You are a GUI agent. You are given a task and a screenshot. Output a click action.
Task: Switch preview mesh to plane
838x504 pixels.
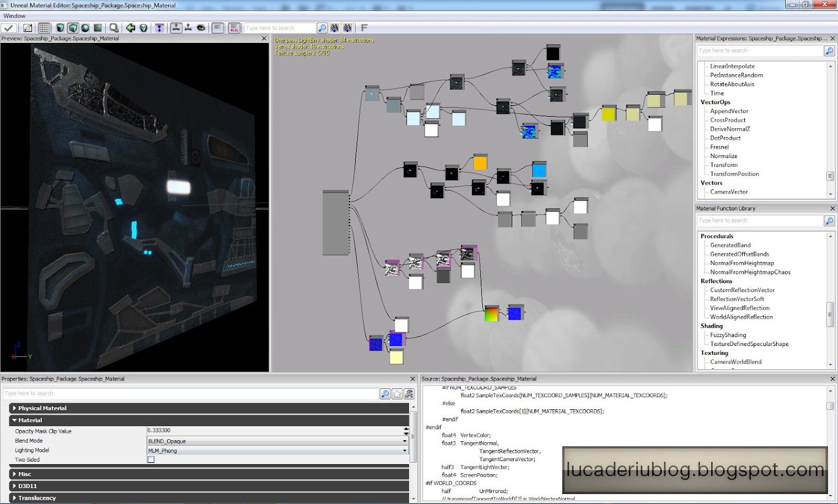98,28
